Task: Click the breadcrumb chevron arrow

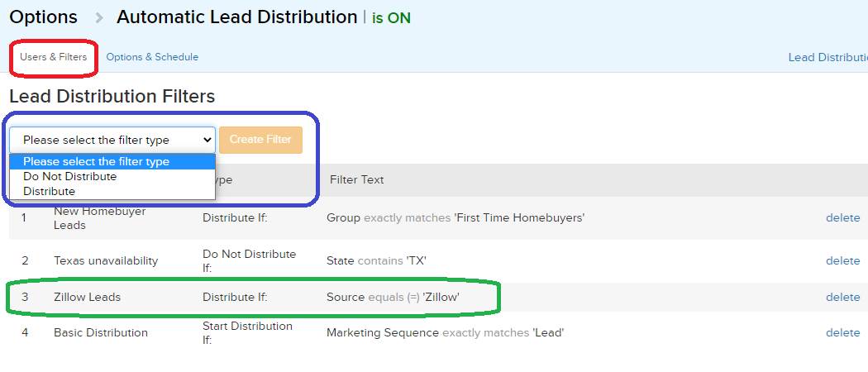Action: coord(99,17)
